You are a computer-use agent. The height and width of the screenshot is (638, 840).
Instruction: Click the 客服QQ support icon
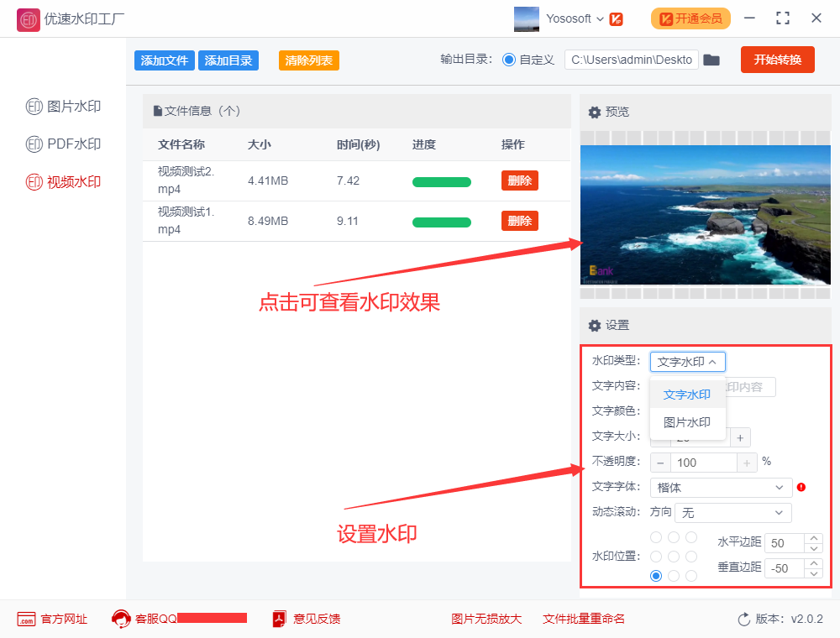pyautogui.click(x=120, y=619)
